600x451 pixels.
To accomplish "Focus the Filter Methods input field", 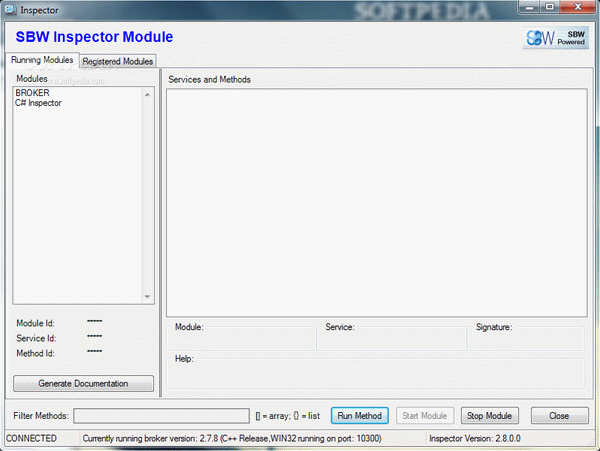I will point(161,416).
